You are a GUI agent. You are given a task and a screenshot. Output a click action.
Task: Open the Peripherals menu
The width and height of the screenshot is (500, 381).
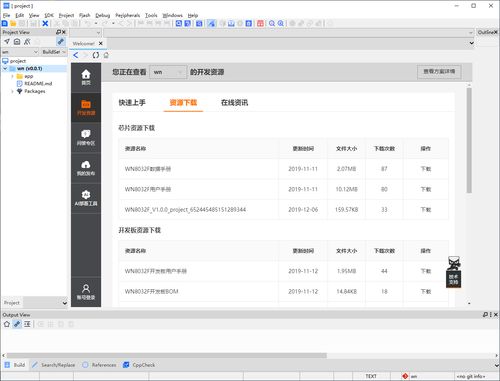point(127,15)
